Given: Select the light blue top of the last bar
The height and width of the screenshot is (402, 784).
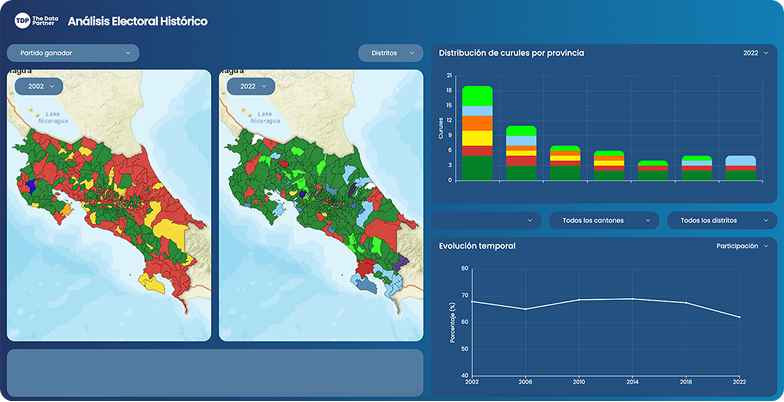Looking at the screenshot, I should pos(740,160).
